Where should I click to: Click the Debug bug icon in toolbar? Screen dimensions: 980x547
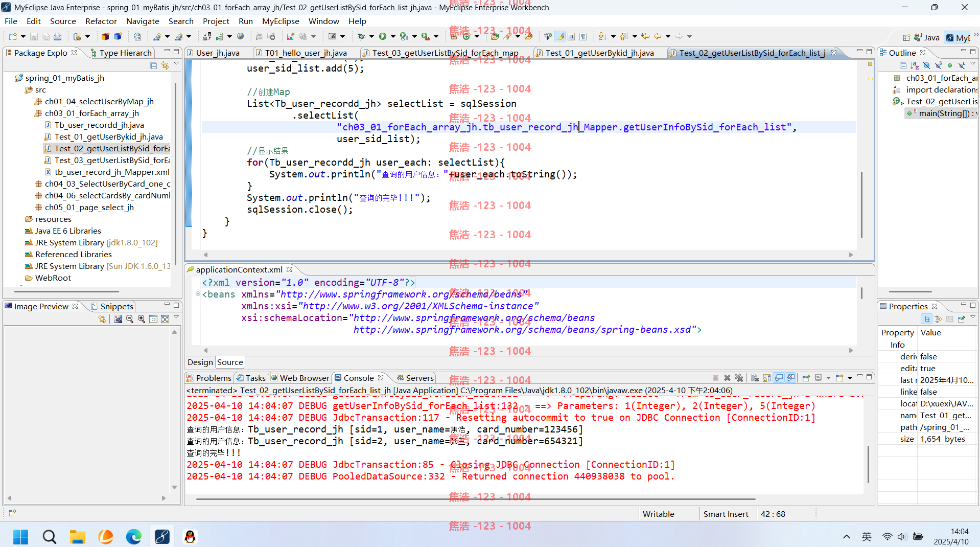pyautogui.click(x=361, y=36)
